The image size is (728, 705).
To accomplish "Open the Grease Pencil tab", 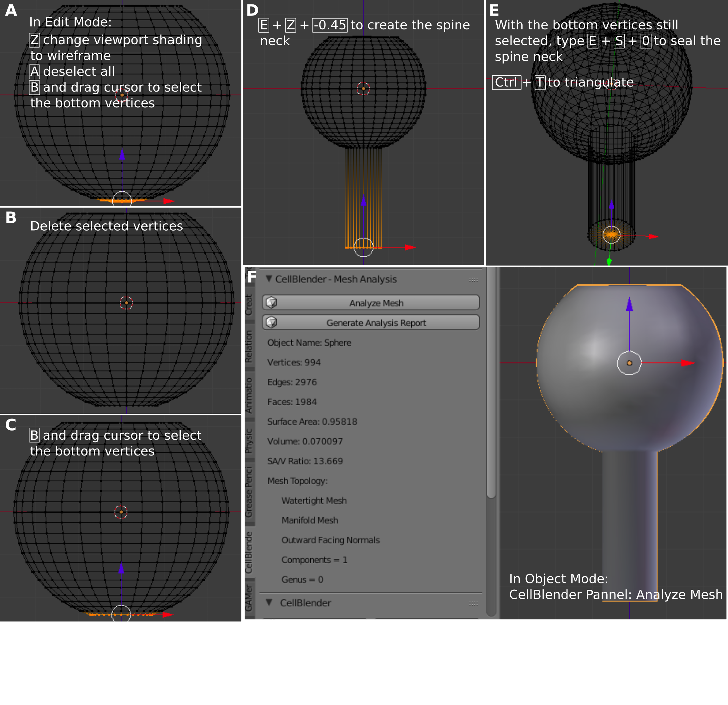I will [x=248, y=492].
